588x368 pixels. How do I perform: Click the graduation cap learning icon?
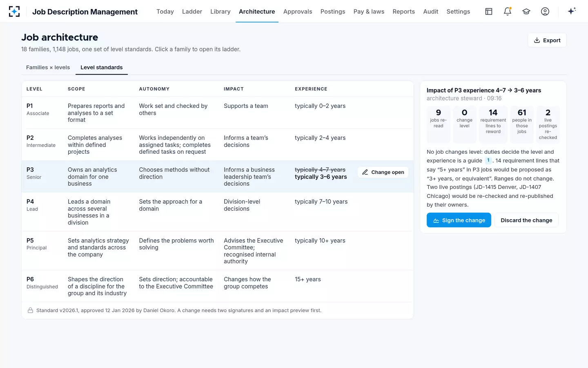click(x=526, y=11)
